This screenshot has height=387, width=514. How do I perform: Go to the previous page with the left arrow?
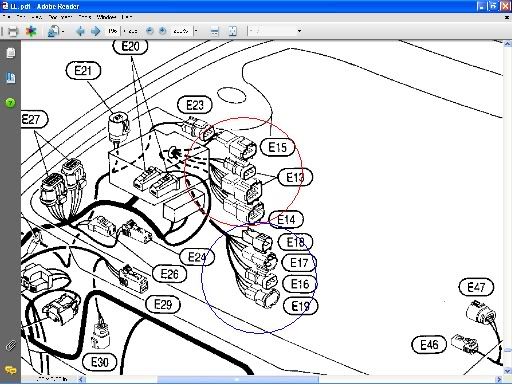[x=80, y=31]
